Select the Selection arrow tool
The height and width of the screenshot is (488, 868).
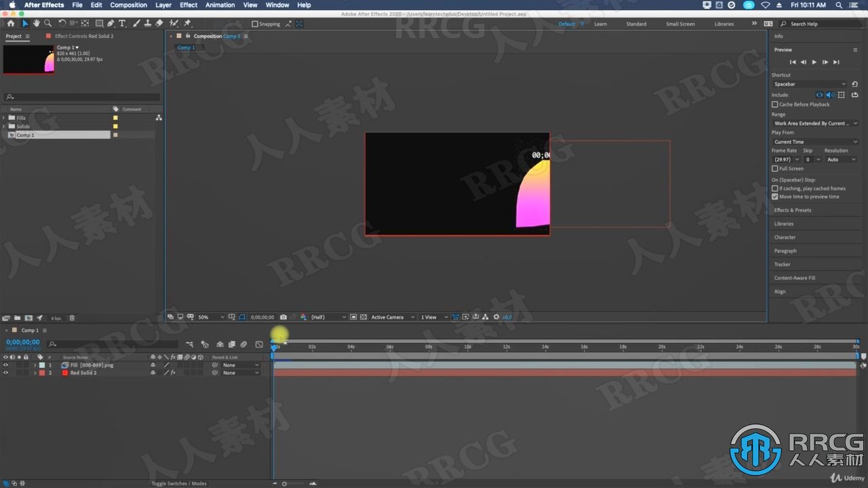(25, 23)
